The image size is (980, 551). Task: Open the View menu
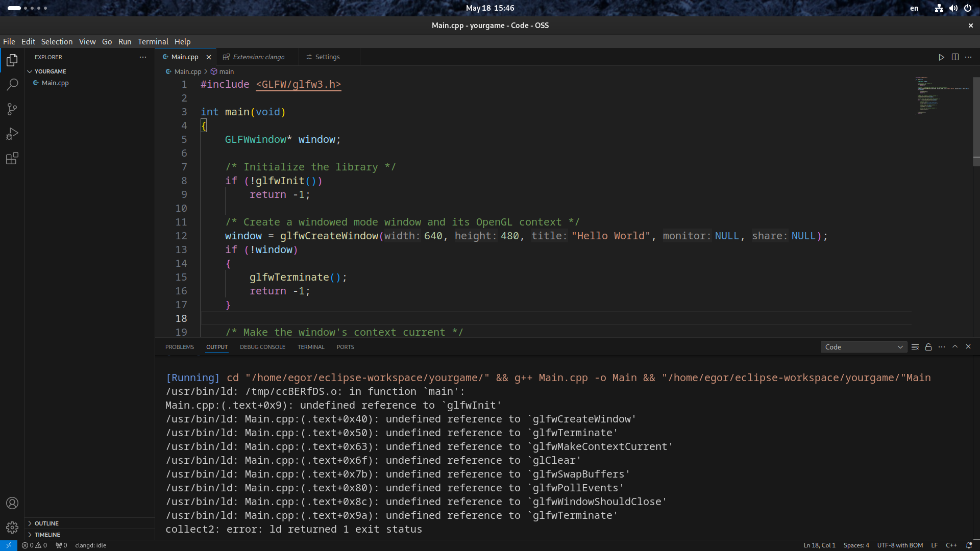point(87,42)
